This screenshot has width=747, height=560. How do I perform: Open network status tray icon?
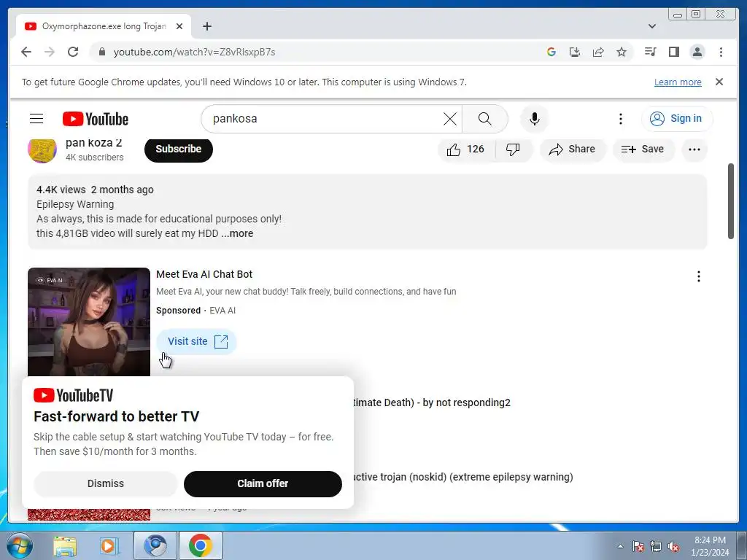click(x=656, y=546)
